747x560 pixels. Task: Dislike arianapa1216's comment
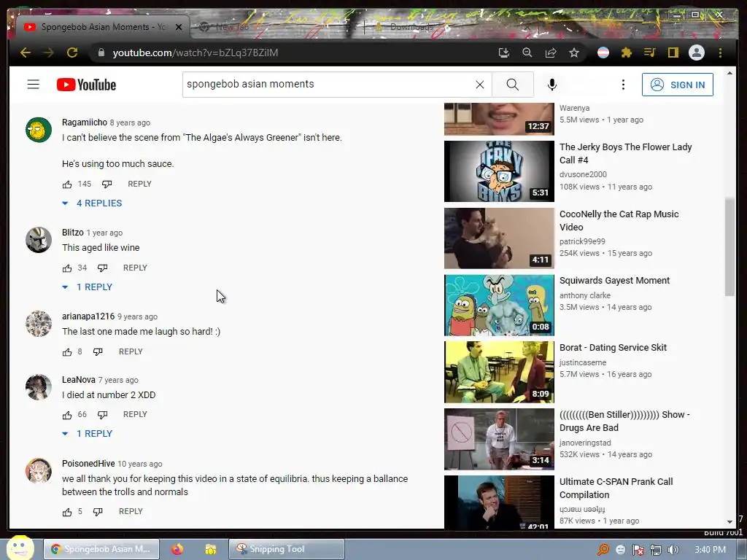pyautogui.click(x=98, y=352)
